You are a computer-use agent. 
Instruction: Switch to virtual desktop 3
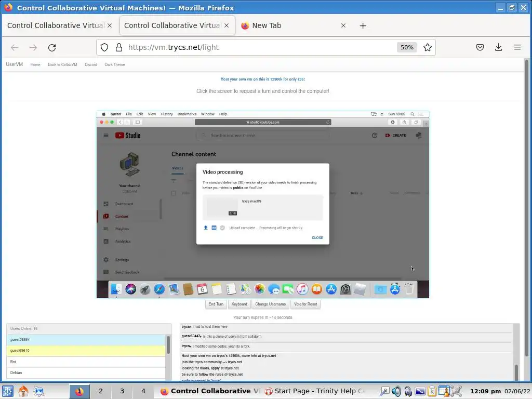tap(122, 391)
